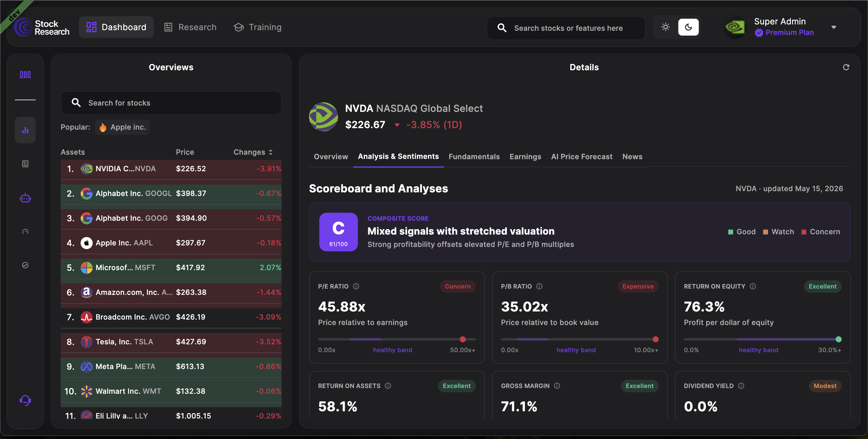This screenshot has width=868, height=439.
Task: Click the Assets column header
Action: coord(73,152)
